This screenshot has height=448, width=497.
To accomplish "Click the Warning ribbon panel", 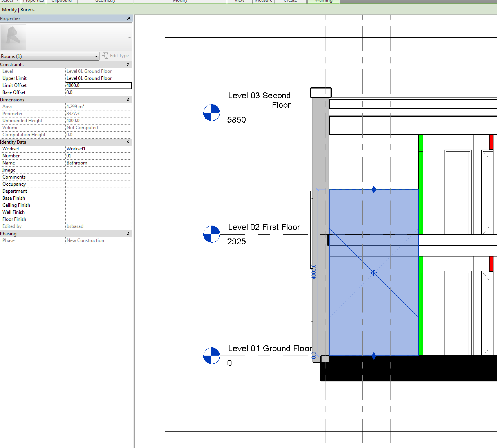I will point(324,1).
